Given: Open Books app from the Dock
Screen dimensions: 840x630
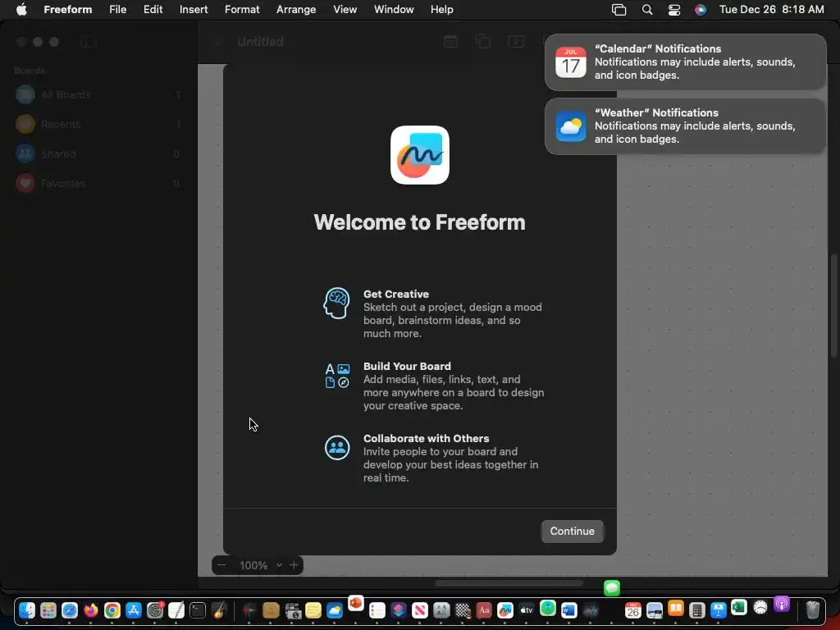Looking at the screenshot, I should (676, 608).
